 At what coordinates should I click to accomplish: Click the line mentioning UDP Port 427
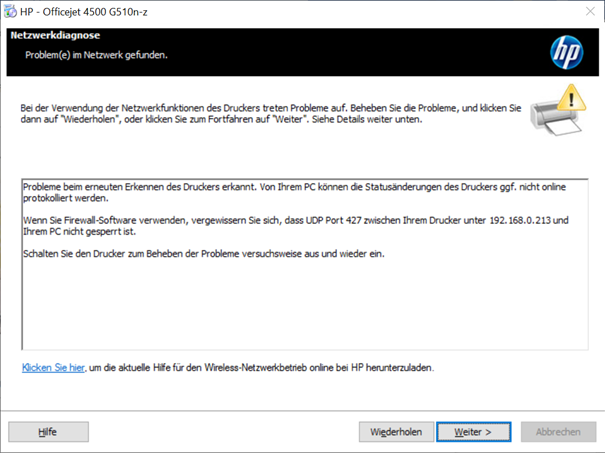pos(296,226)
